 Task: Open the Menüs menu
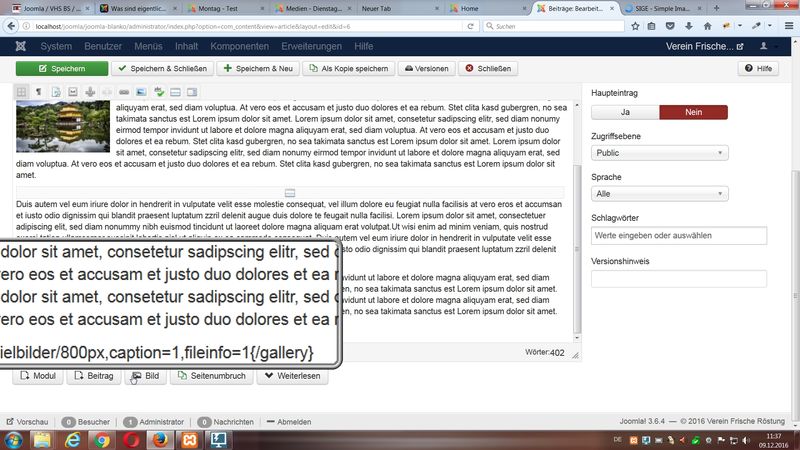click(148, 46)
